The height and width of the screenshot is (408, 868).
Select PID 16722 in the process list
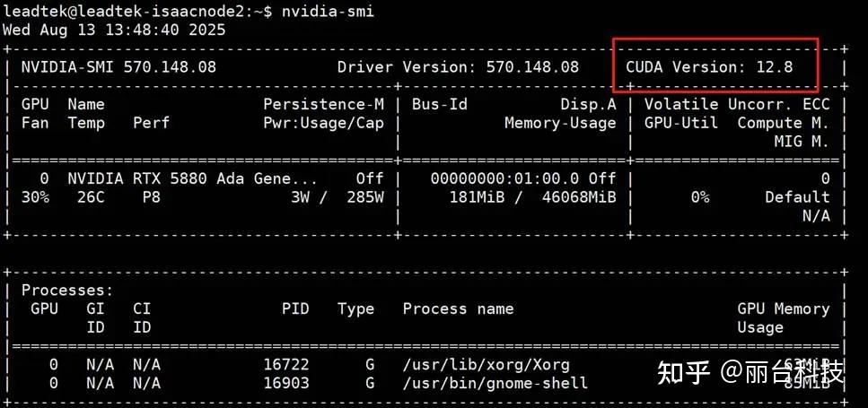(285, 365)
